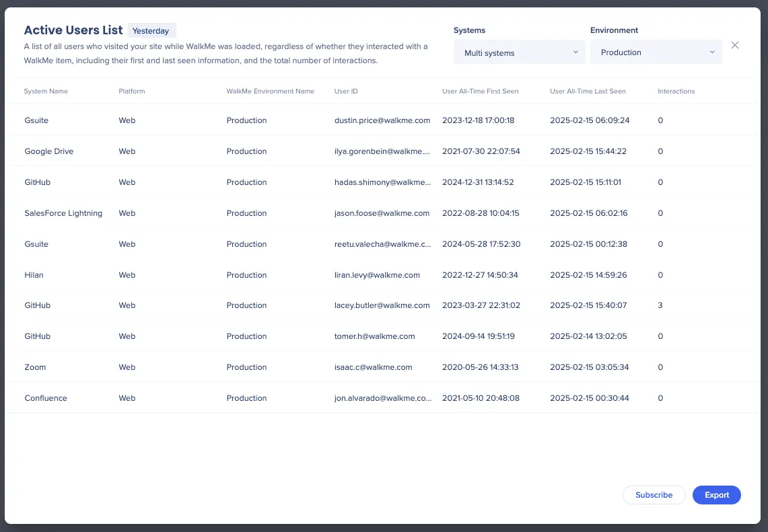Image resolution: width=768 pixels, height=532 pixels.
Task: Click first seen 2022-12-27 14:50:34
Action: 480,275
